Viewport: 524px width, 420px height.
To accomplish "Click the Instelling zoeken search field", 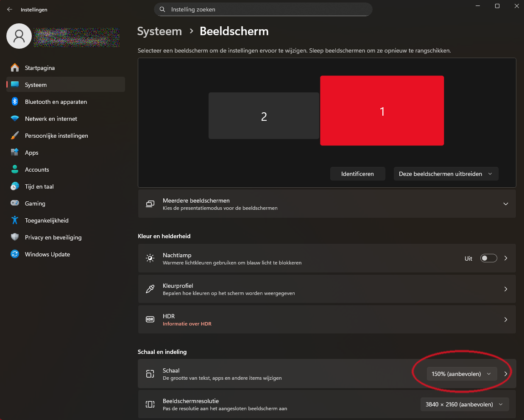I will (x=263, y=9).
